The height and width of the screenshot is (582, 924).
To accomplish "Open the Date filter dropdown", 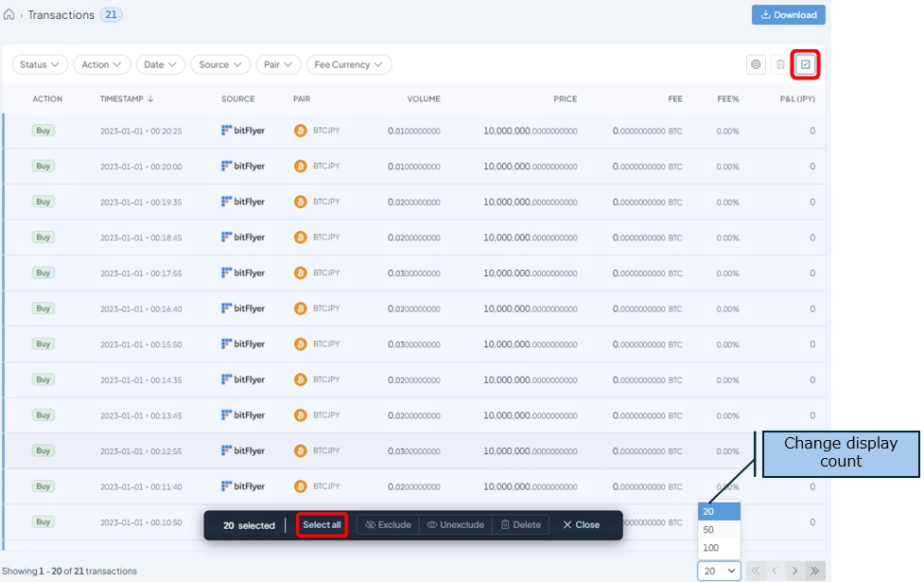I will click(x=160, y=64).
